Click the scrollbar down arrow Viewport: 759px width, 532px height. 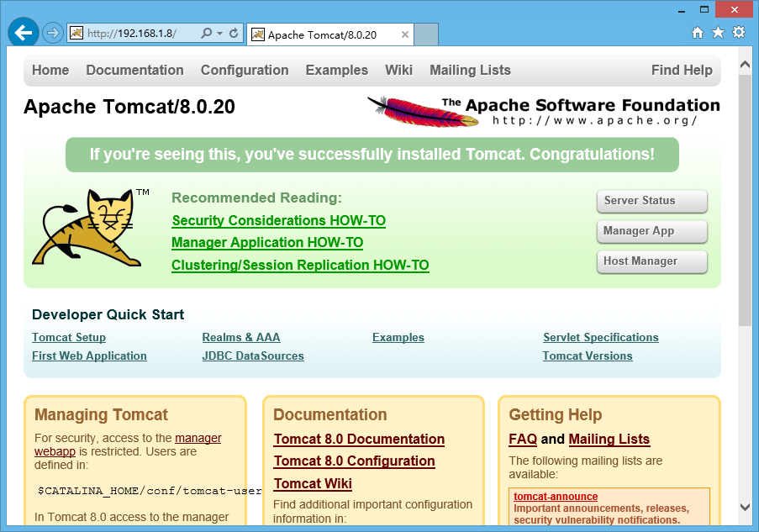coord(745,508)
